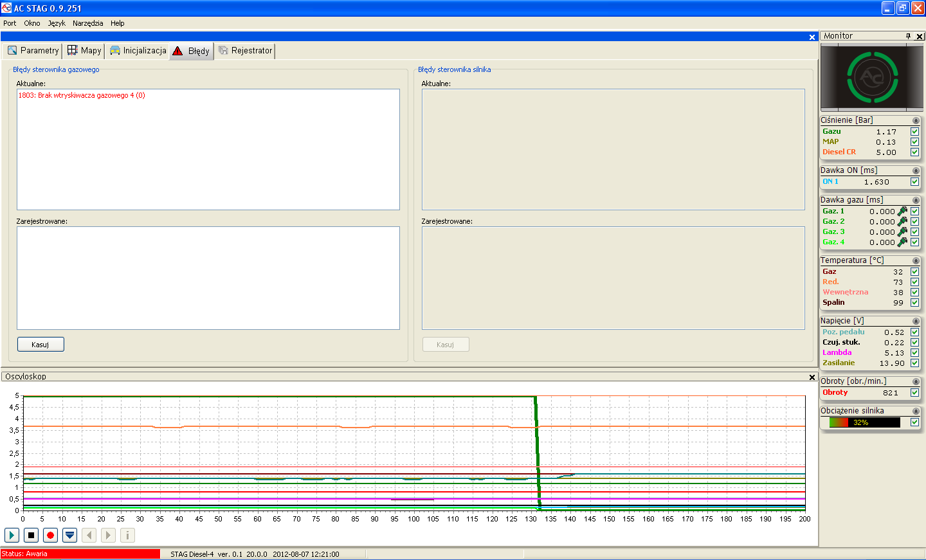The image size is (926, 560).
Task: Open the Help menu
Action: 118,23
